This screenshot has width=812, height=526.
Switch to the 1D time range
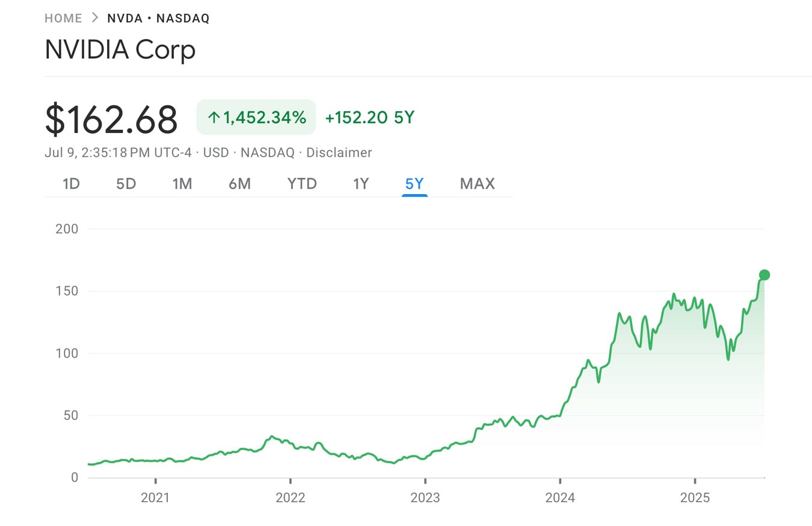tap(70, 184)
